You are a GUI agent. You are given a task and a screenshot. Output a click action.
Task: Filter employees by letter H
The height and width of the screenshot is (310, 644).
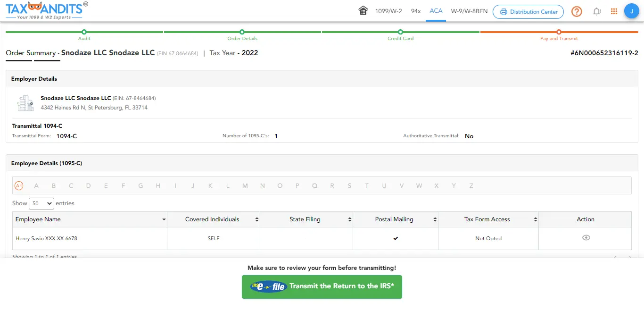click(158, 186)
